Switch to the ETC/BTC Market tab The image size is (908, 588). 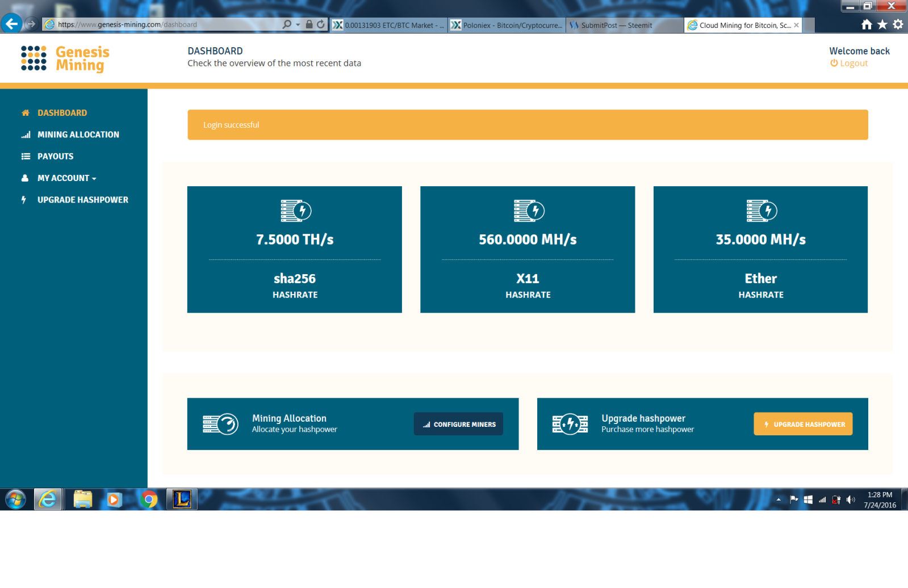(x=389, y=25)
